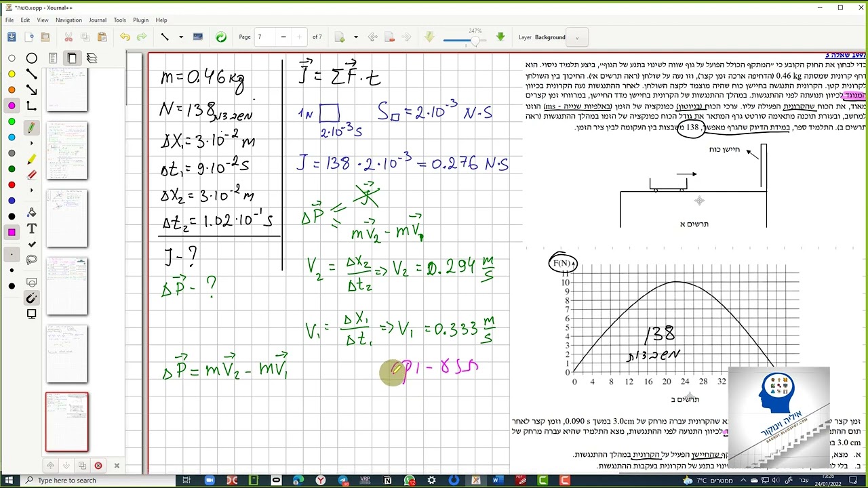
Task: Click the Windows Start button
Action: coord(9,481)
